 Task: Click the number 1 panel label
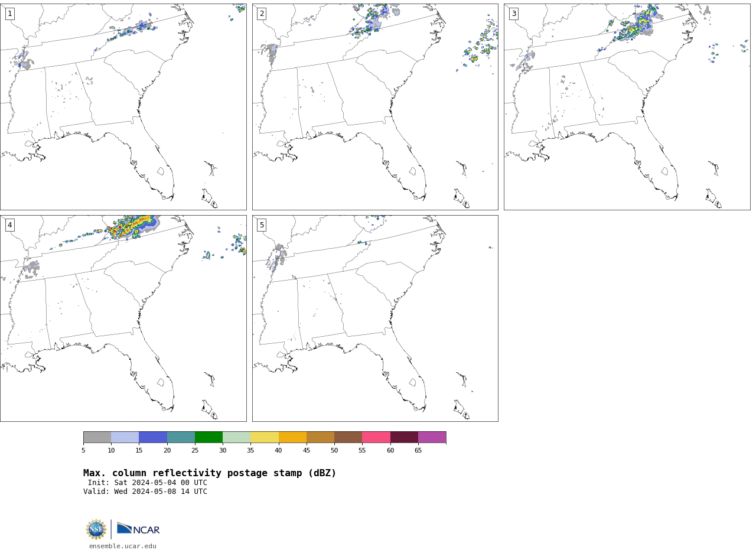(9, 14)
